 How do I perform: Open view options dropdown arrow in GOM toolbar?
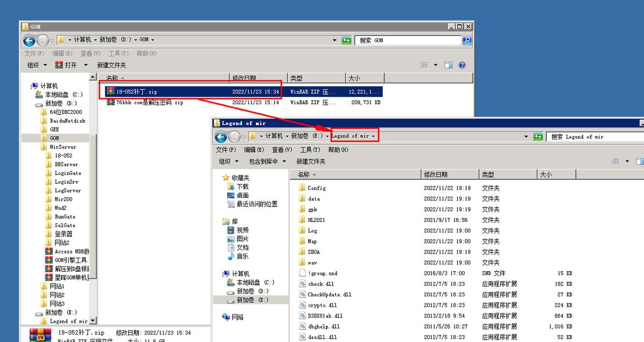435,65
